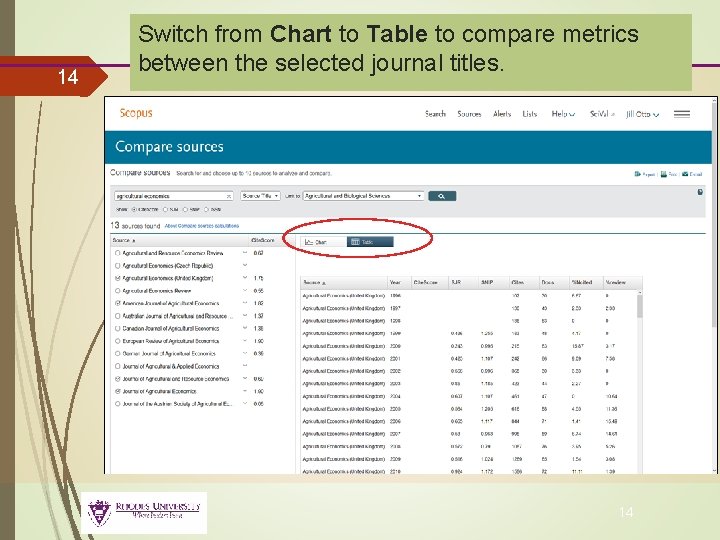Select Canadian Journal of Agricultural Economics checkbox
The height and width of the screenshot is (540, 720).
pos(118,328)
